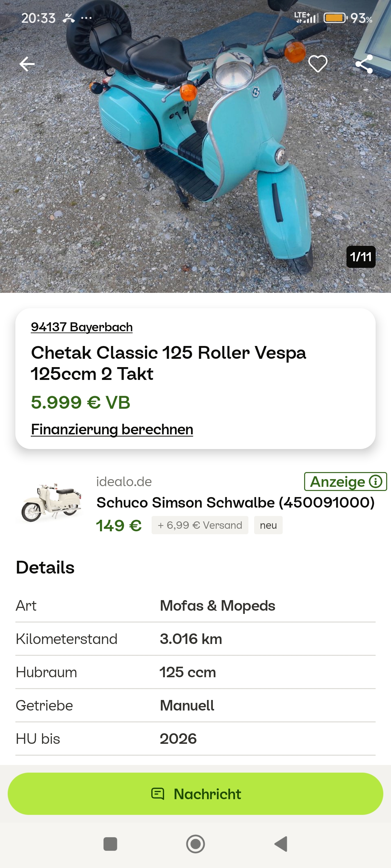The image size is (391, 868).
Task: Open the 1/11 image counter badge
Action: (x=361, y=257)
